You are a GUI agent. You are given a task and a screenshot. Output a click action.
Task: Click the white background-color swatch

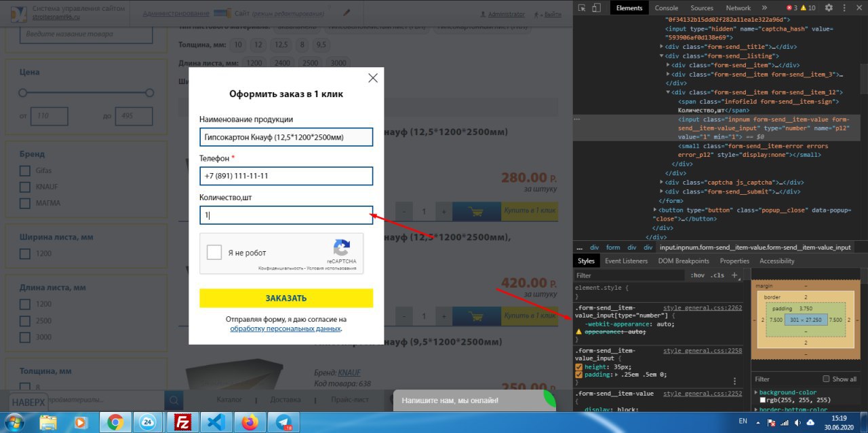763,400
